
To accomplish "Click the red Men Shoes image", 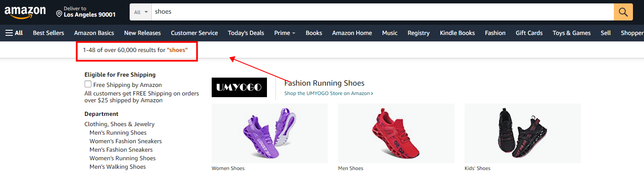I will [396, 133].
